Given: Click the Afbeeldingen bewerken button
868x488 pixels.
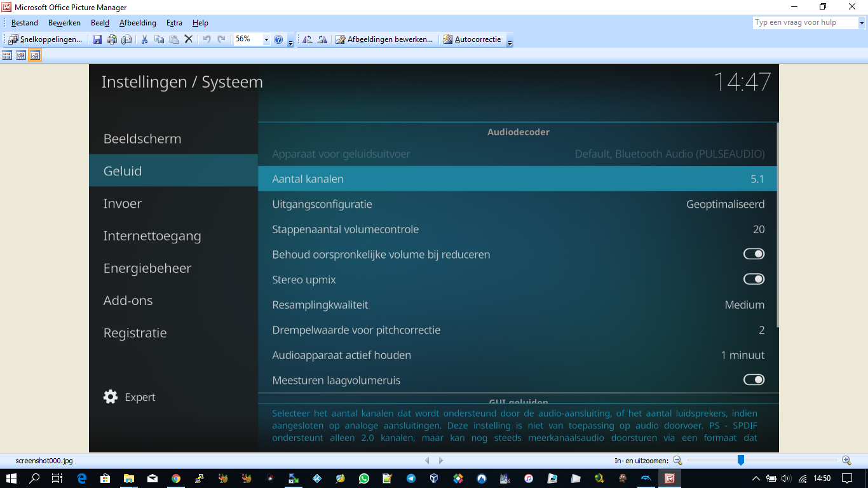Looking at the screenshot, I should point(384,39).
